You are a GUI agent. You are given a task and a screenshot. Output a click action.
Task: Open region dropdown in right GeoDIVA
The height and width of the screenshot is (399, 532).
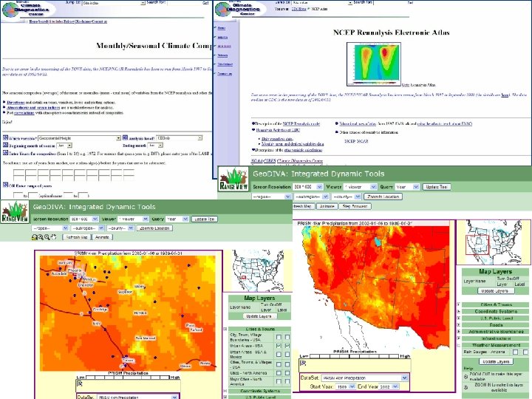[x=271, y=197]
